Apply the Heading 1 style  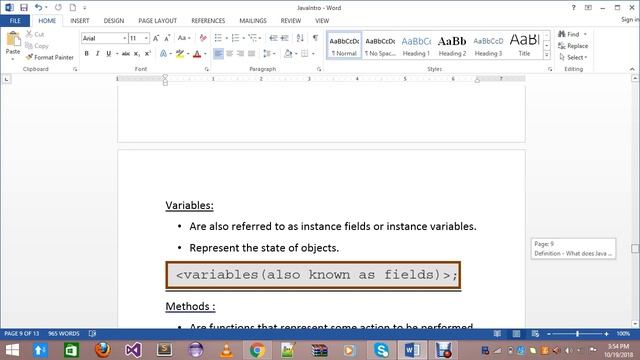[x=416, y=45]
